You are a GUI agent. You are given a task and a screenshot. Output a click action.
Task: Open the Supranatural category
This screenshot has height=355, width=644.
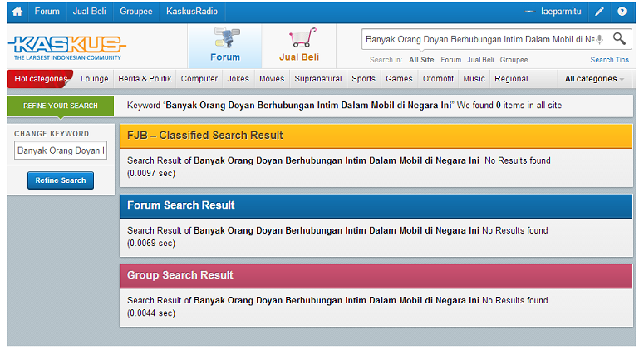coord(318,79)
